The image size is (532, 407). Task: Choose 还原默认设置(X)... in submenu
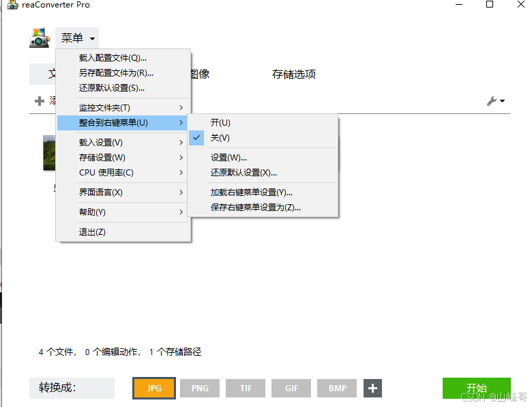pyautogui.click(x=263, y=173)
